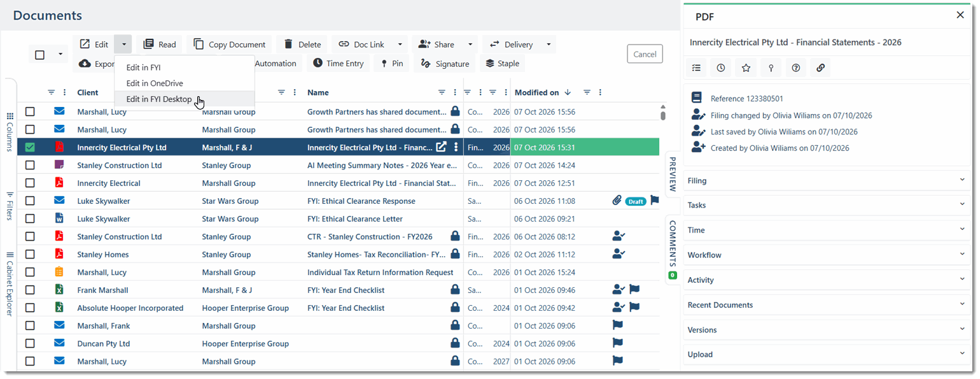Tick the checkbox for the Marshall, Frank row
Viewport: 980px width, 379px height.
coord(30,325)
